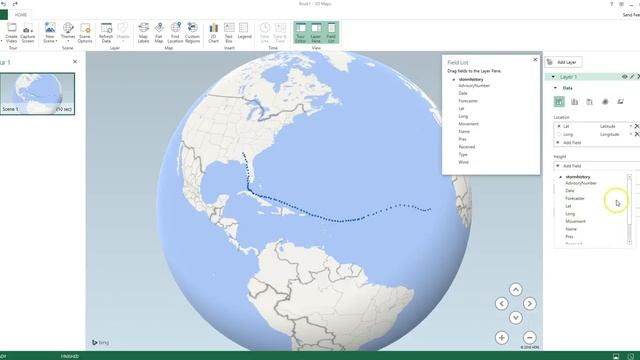Click the Refresh Data icon
The height and width of the screenshot is (360, 640).
[x=106, y=33]
